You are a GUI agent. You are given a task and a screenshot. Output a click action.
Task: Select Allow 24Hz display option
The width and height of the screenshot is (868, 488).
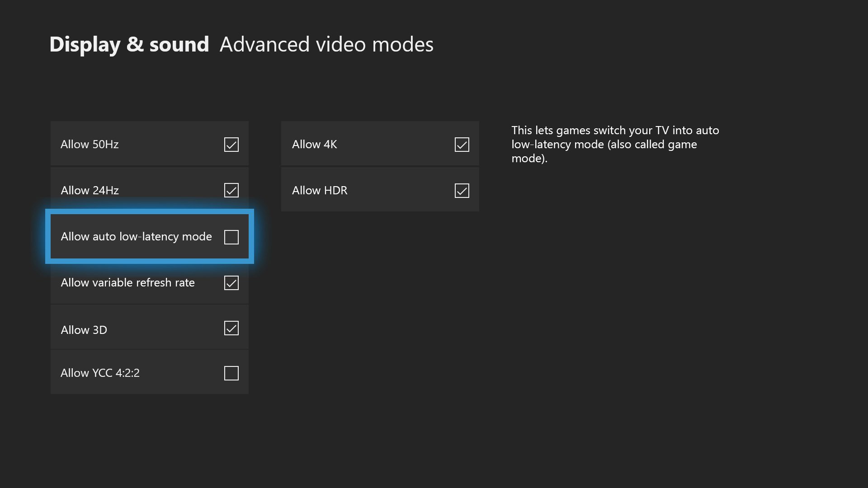(x=148, y=189)
